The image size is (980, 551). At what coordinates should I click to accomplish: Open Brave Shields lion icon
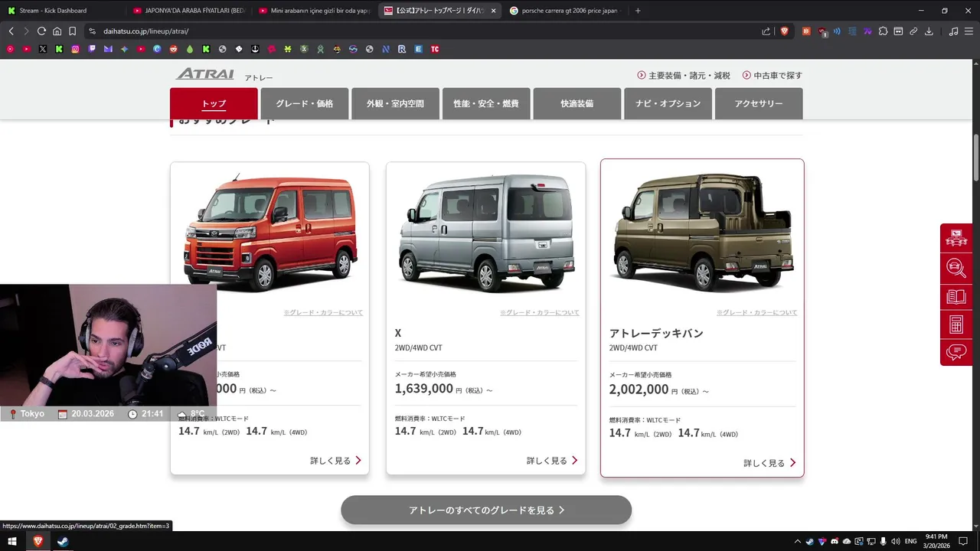click(x=784, y=31)
